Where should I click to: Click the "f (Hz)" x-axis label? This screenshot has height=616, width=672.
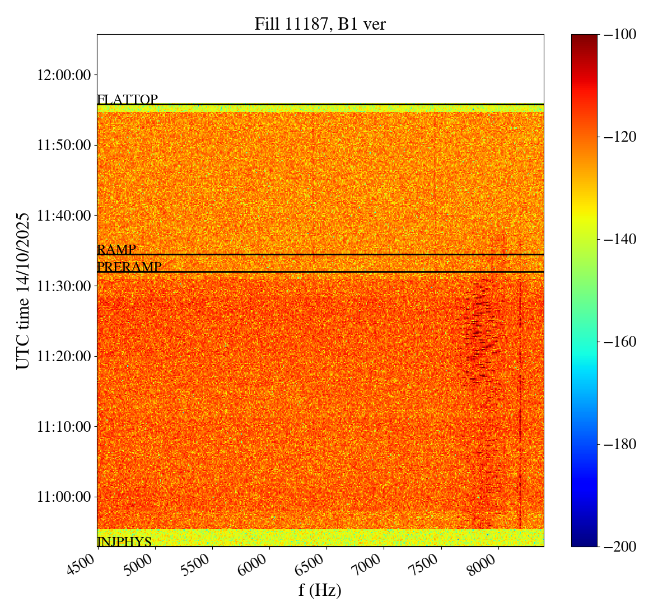(320, 590)
